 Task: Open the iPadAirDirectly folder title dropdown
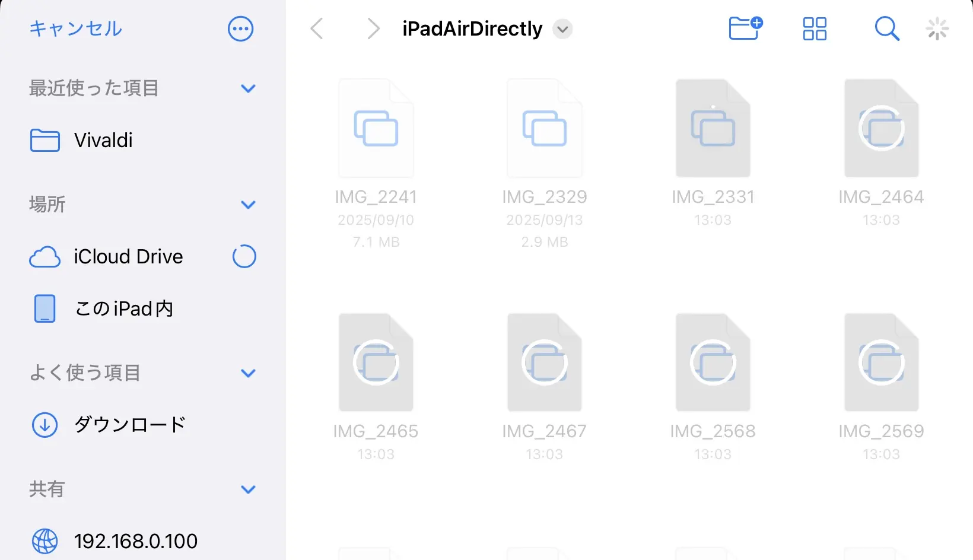562,28
